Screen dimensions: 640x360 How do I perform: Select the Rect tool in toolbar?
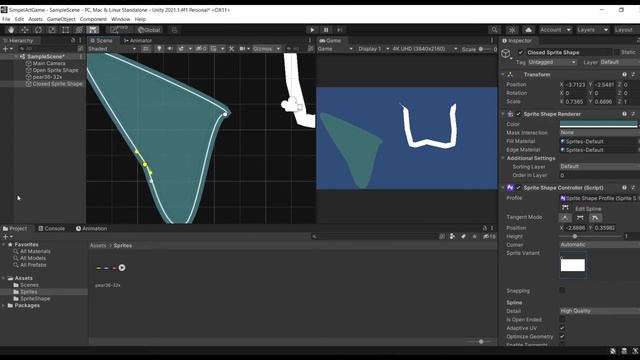point(65,30)
